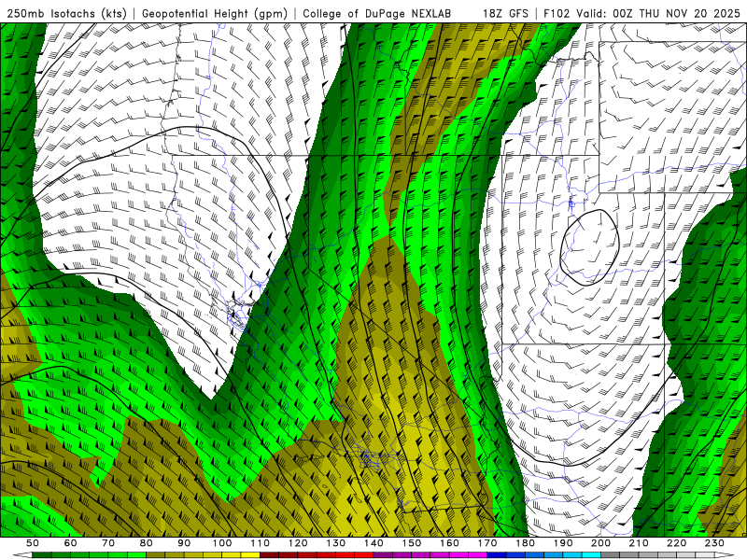Click the 120 value on the color scale
This screenshot has width=747, height=560.
point(298,543)
